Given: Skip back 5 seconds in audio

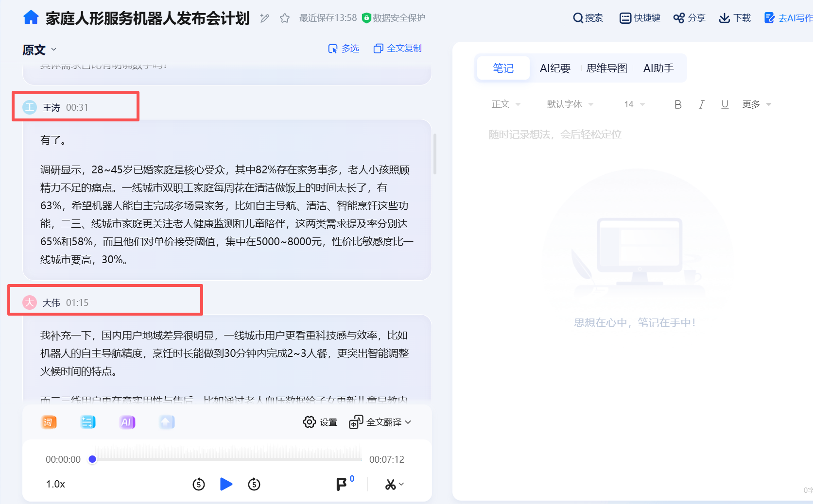Looking at the screenshot, I should [x=199, y=484].
